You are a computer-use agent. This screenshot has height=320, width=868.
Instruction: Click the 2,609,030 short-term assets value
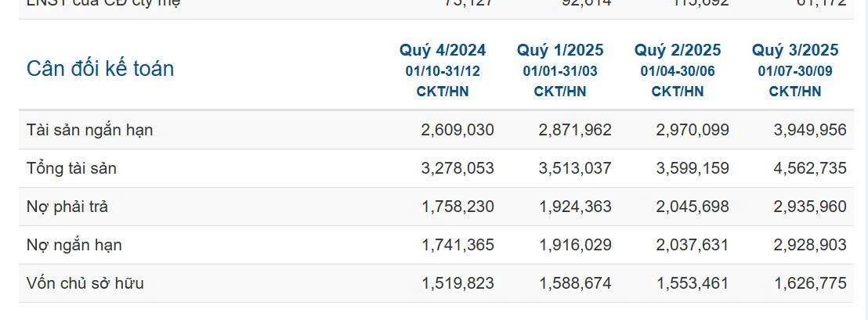pyautogui.click(x=458, y=130)
